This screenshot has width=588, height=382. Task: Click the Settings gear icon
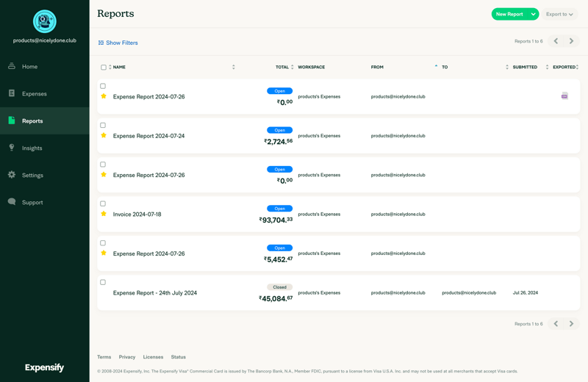12,175
